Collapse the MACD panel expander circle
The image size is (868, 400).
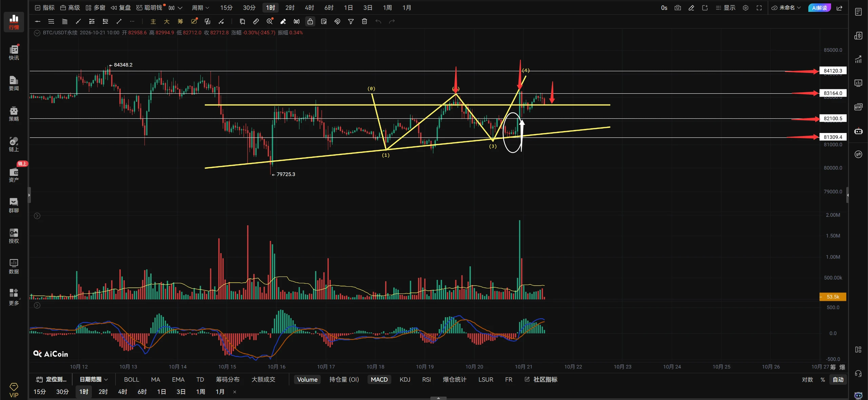tap(37, 305)
